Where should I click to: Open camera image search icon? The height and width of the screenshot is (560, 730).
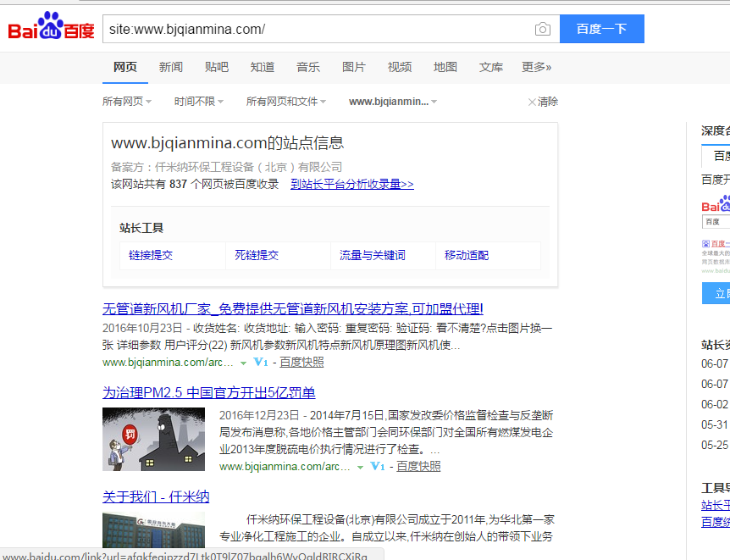tap(542, 30)
